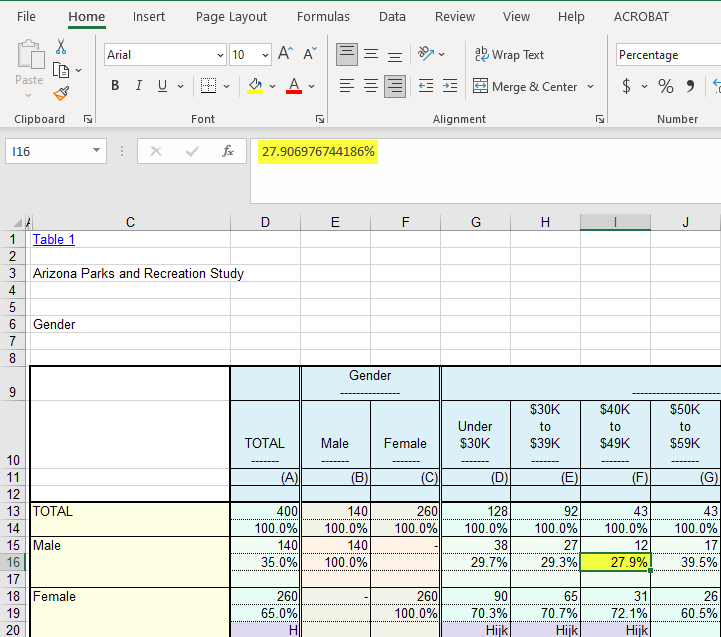
Task: Apply the yellow fill color
Action: click(256, 87)
